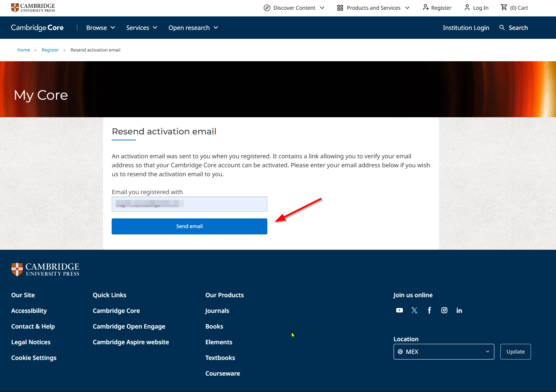Click the Cambridge Core logo
Viewport: 556px width, 392px height.
(x=37, y=28)
